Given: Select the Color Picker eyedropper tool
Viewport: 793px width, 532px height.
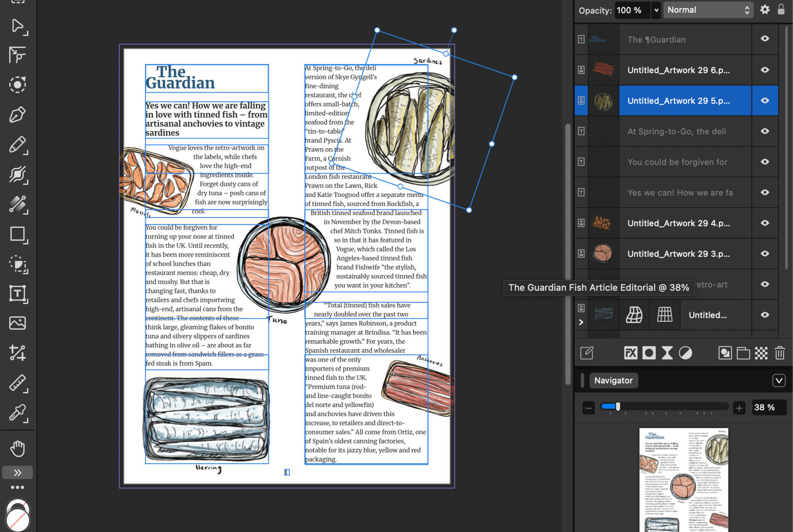Looking at the screenshot, I should pos(18,413).
